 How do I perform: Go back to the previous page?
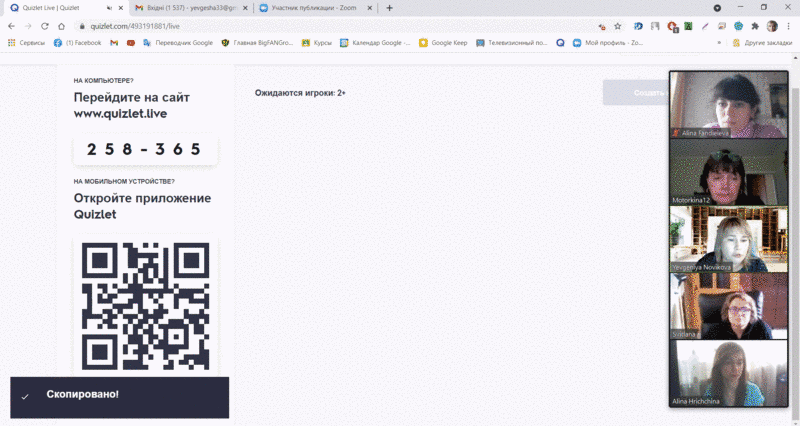tap(11, 26)
